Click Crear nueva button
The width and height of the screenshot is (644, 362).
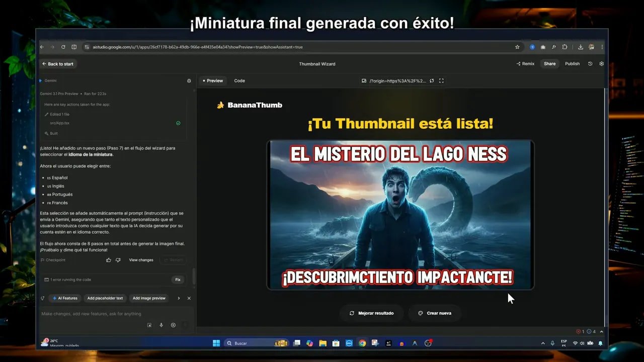tap(435, 313)
